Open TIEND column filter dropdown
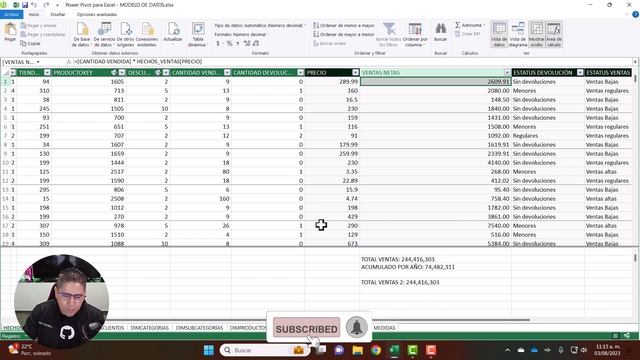 click(x=47, y=73)
